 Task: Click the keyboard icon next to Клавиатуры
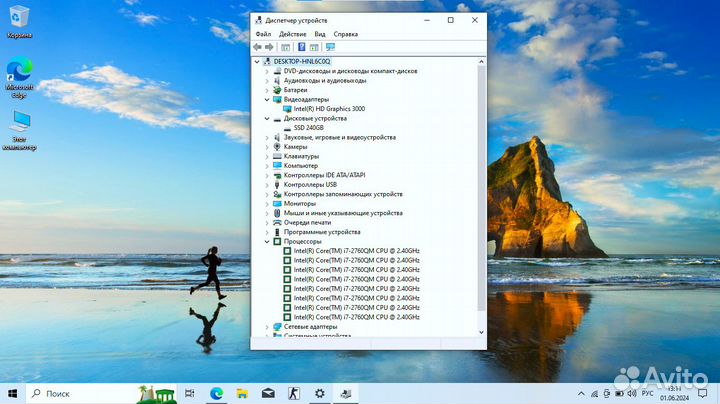277,157
